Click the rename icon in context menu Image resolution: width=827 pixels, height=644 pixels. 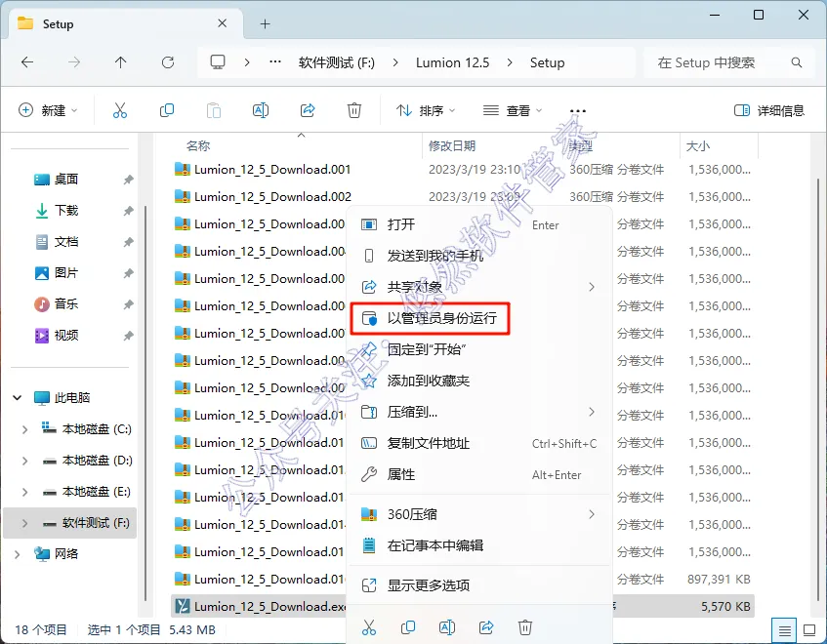[x=447, y=627]
